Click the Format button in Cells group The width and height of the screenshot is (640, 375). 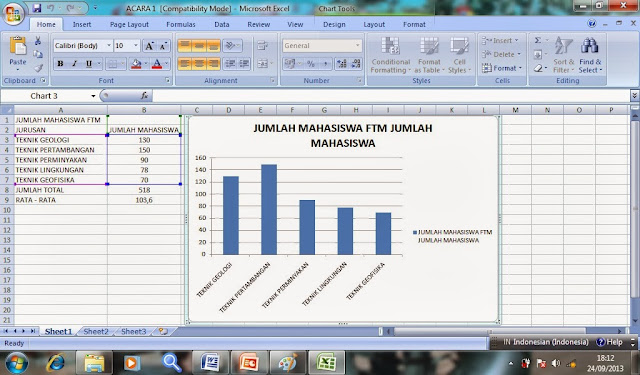point(502,68)
